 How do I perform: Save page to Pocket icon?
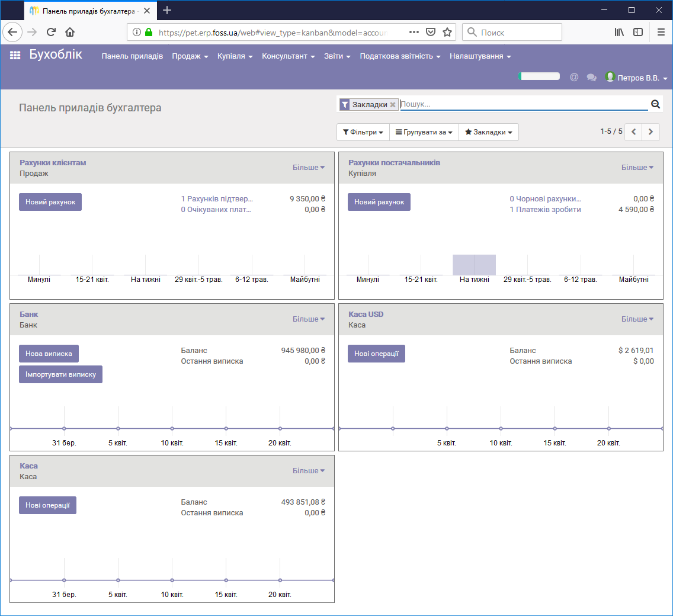(x=431, y=32)
